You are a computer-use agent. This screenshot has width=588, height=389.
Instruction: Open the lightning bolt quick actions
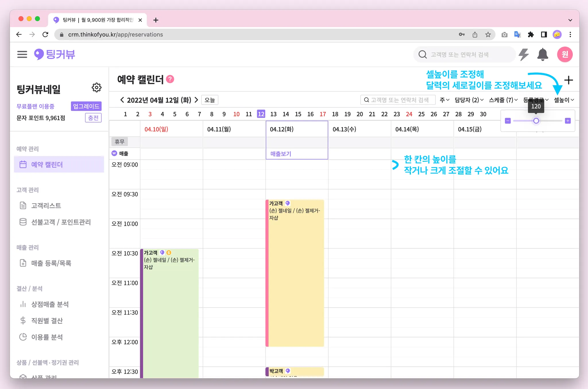pos(524,54)
